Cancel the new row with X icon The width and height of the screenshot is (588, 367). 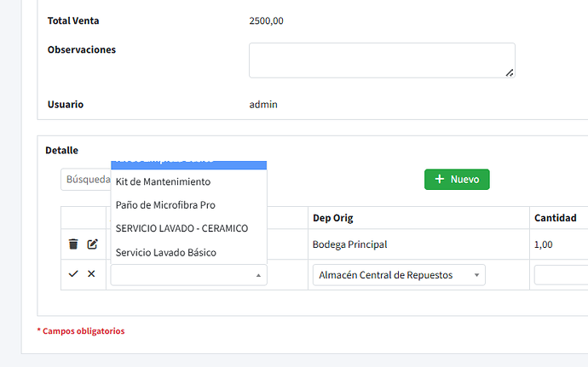[x=91, y=274]
